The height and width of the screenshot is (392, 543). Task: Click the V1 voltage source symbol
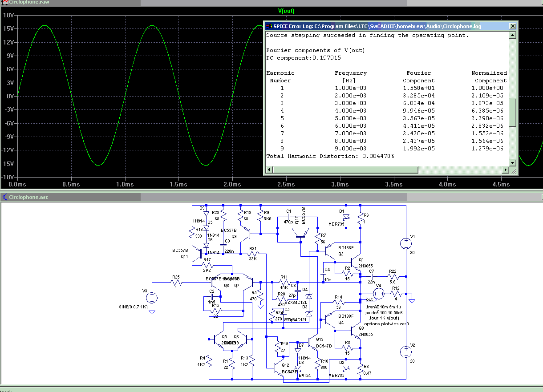coord(405,243)
